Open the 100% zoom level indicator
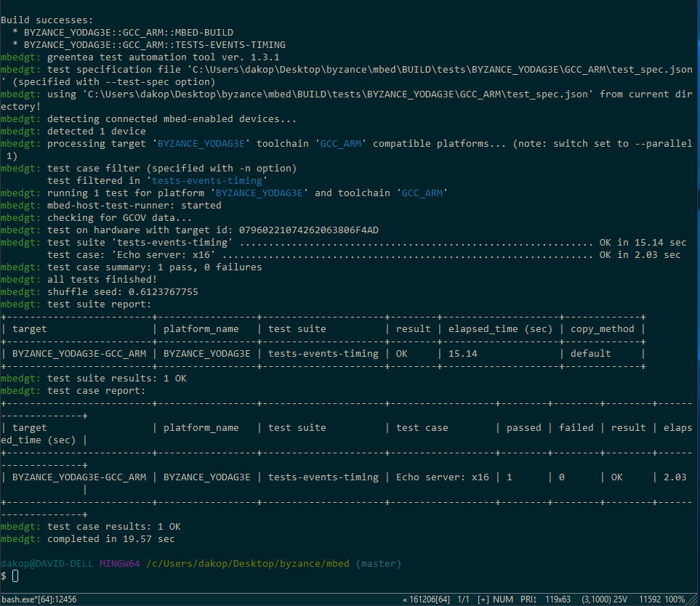 [x=674, y=599]
